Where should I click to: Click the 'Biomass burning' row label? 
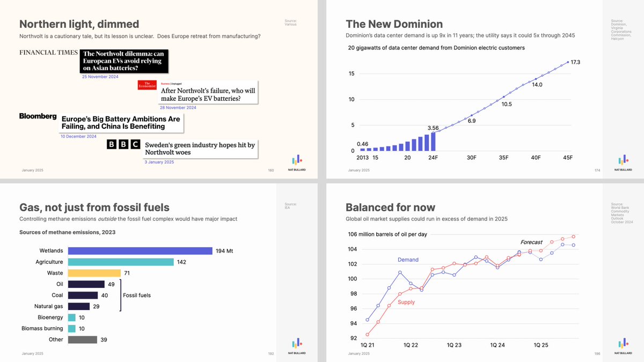tap(42, 328)
